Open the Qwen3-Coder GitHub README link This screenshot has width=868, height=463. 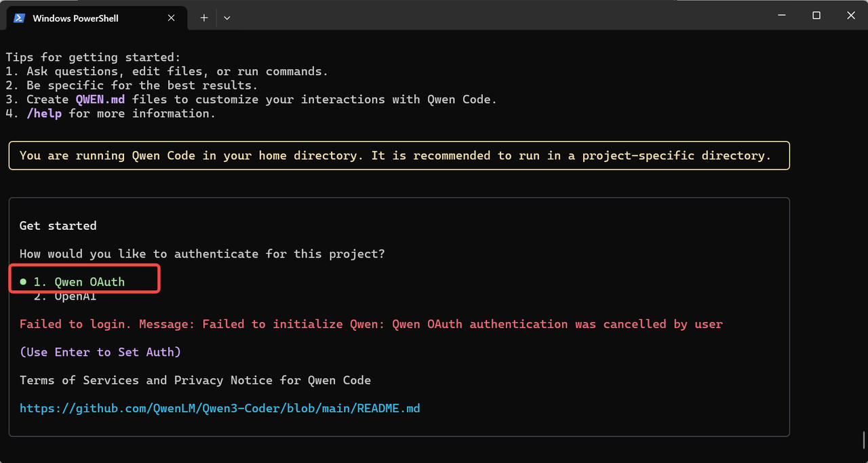pyautogui.click(x=220, y=408)
